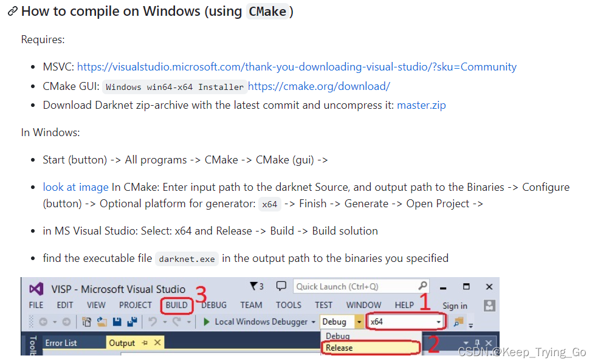Click the Redo icon in the toolbar

pyautogui.click(x=176, y=321)
